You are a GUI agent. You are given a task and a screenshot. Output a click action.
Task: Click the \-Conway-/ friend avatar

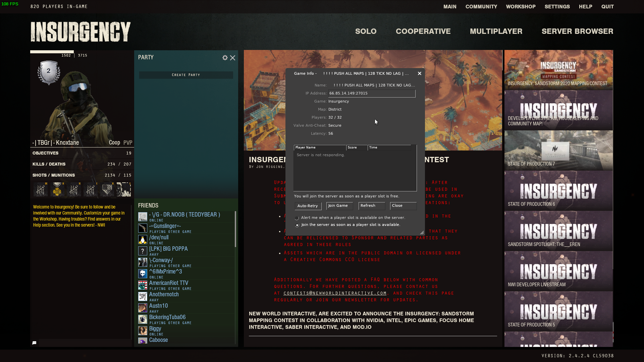[143, 262]
